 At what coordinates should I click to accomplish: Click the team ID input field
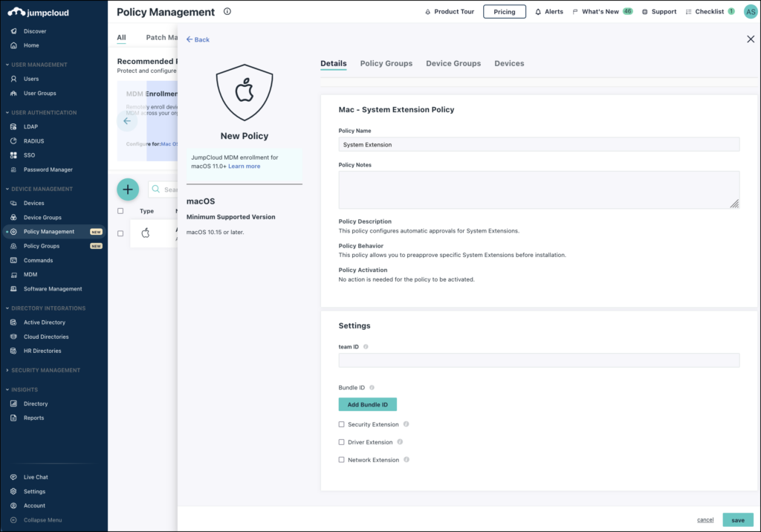[539, 360]
